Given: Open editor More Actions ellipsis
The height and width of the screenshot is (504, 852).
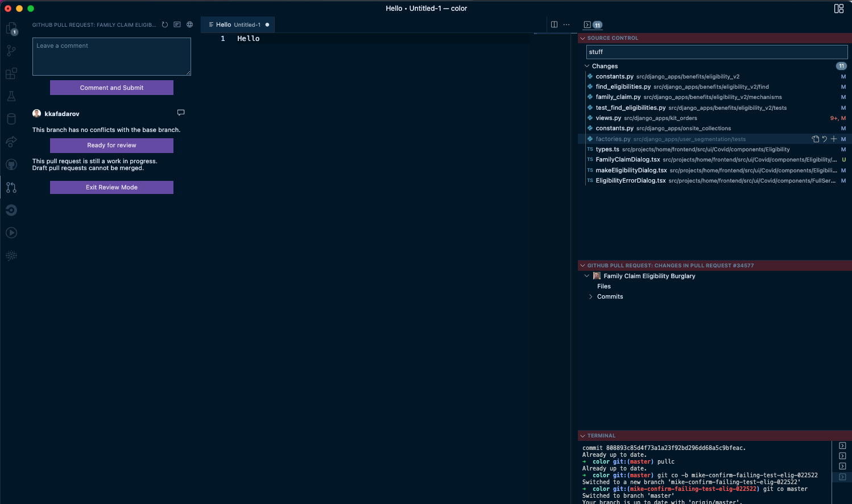Looking at the screenshot, I should (x=566, y=24).
